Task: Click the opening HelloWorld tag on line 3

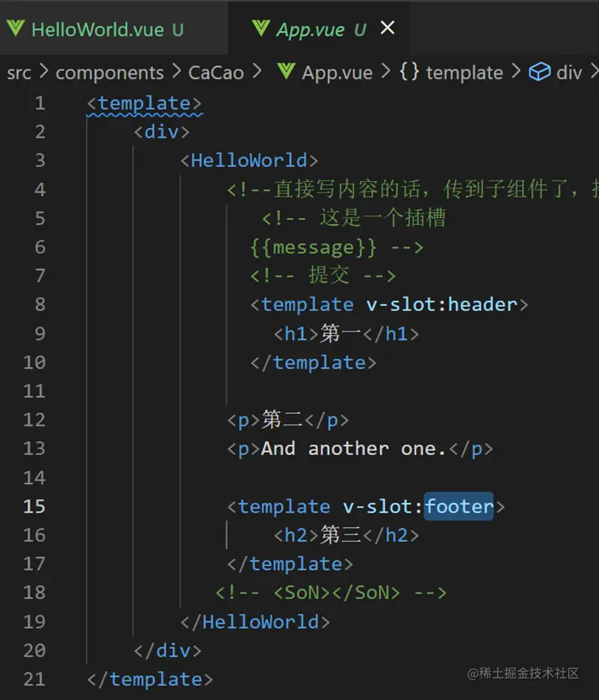Action: (249, 161)
